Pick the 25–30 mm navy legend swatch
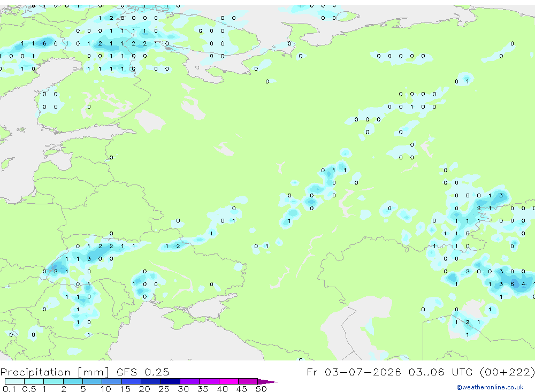This screenshot has width=535, height=392. pyautogui.click(x=170, y=381)
